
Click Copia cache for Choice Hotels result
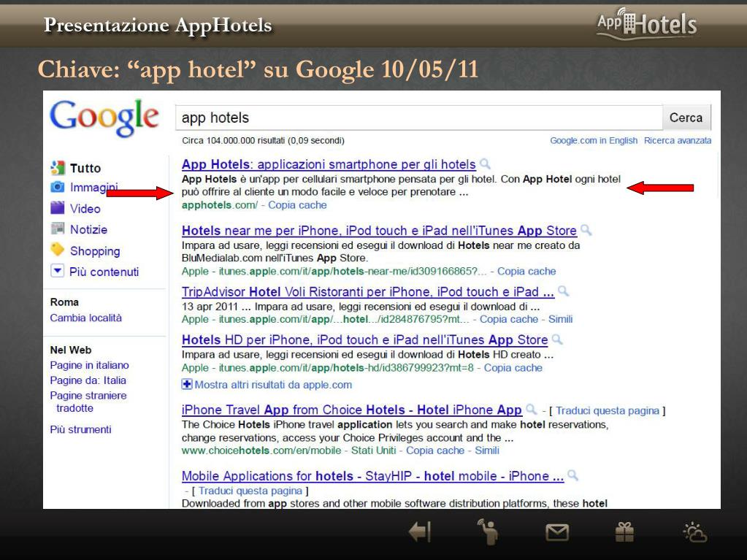[435, 450]
